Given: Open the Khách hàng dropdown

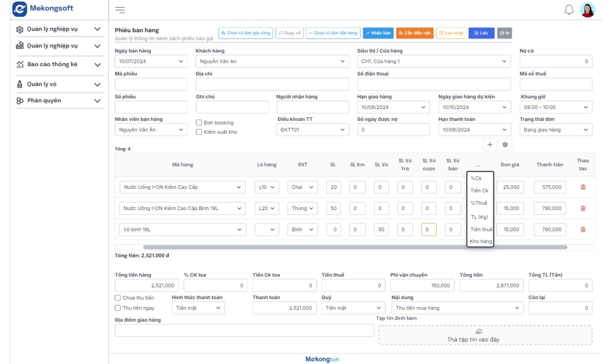Looking at the screenshot, I should pos(272,62).
